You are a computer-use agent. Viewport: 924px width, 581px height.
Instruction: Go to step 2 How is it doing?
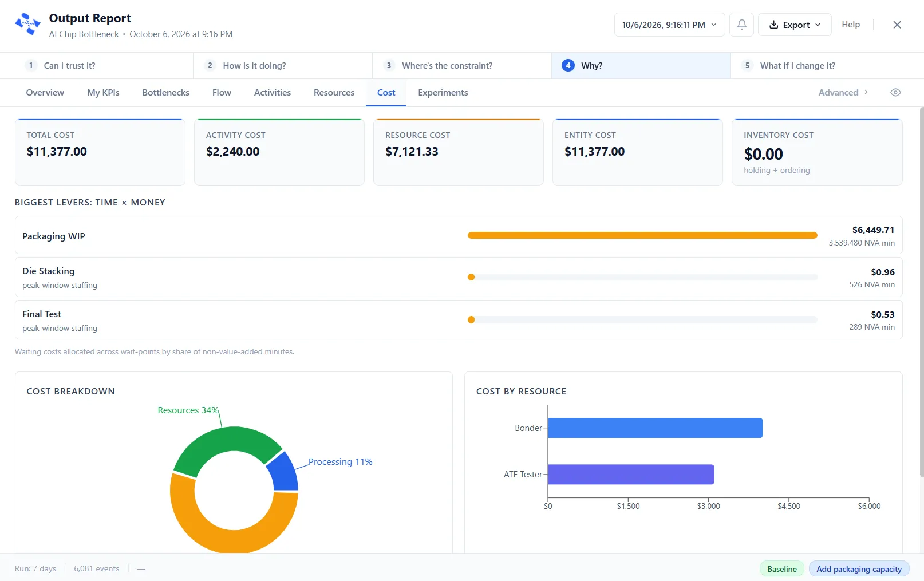(x=283, y=66)
